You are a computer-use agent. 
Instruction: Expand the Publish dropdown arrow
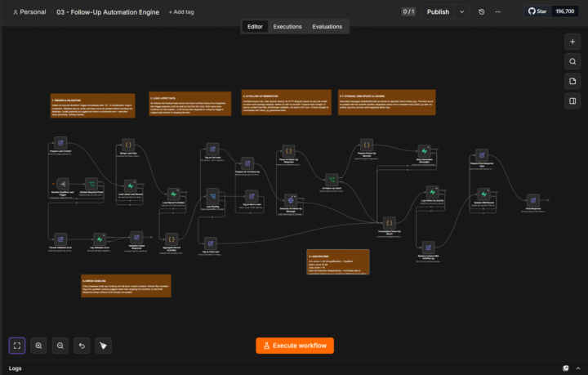(462, 12)
